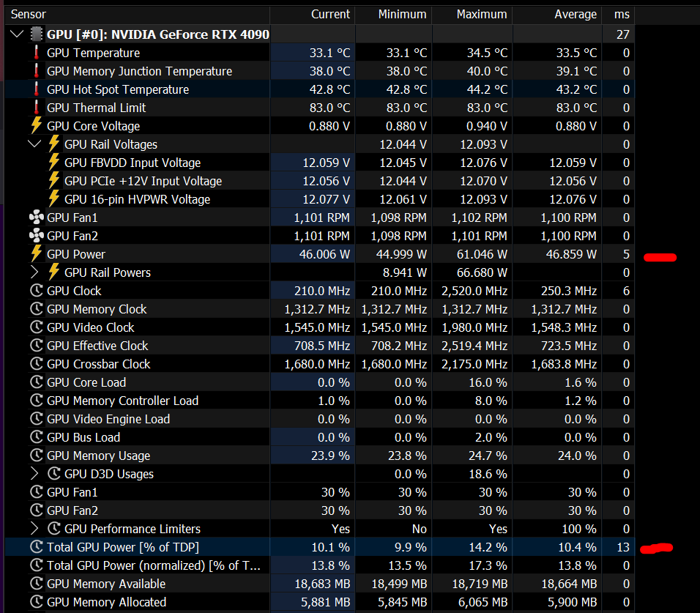This screenshot has width=700, height=613.
Task: Click the lightning icon for GPU Power
Action: pos(36,253)
